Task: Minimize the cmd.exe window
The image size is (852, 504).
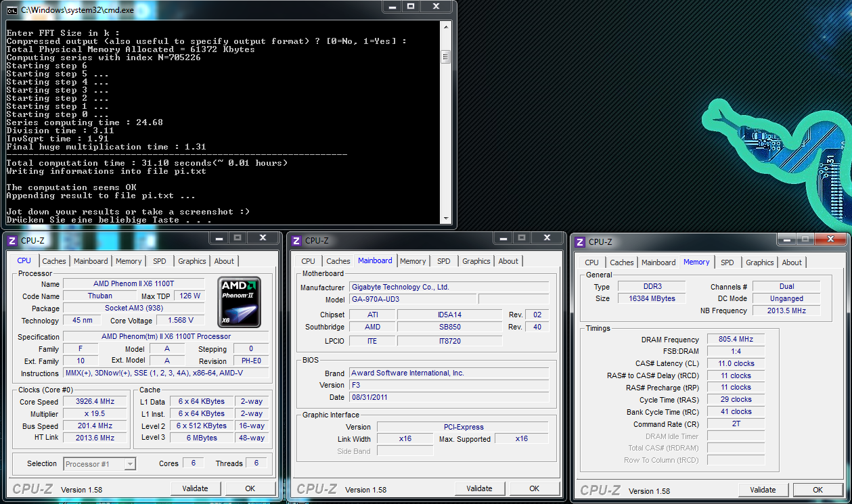Action: 393,6
